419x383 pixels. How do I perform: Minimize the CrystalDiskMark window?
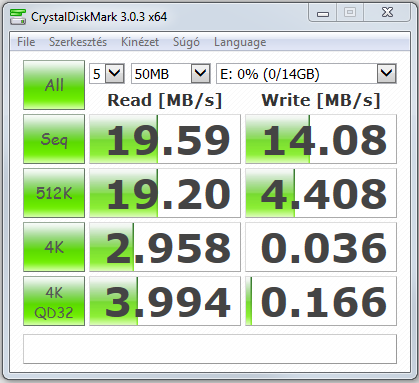pos(323,13)
